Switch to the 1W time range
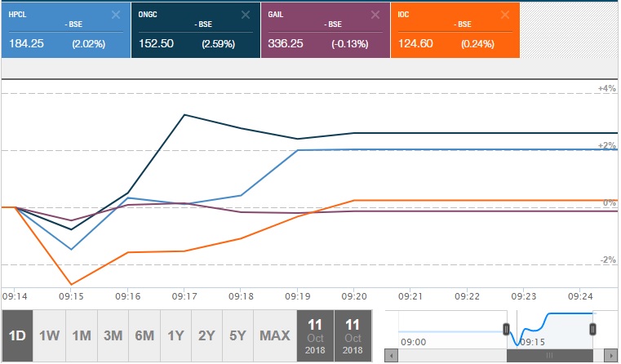 pyautogui.click(x=49, y=335)
